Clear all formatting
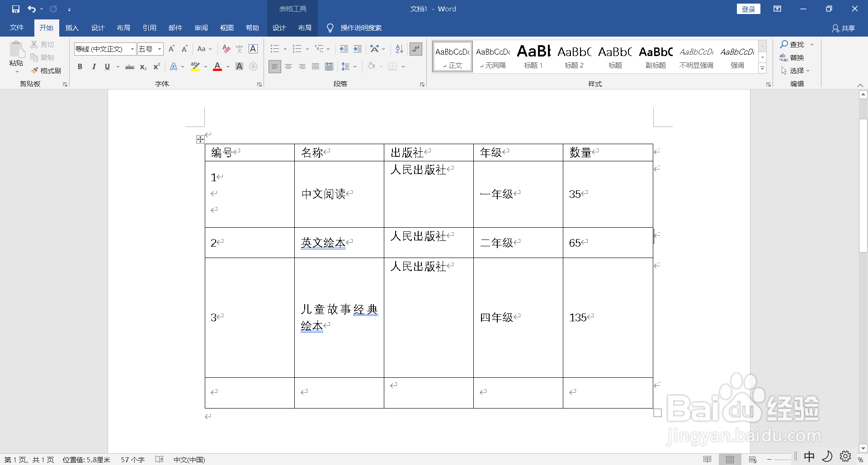 coord(226,49)
